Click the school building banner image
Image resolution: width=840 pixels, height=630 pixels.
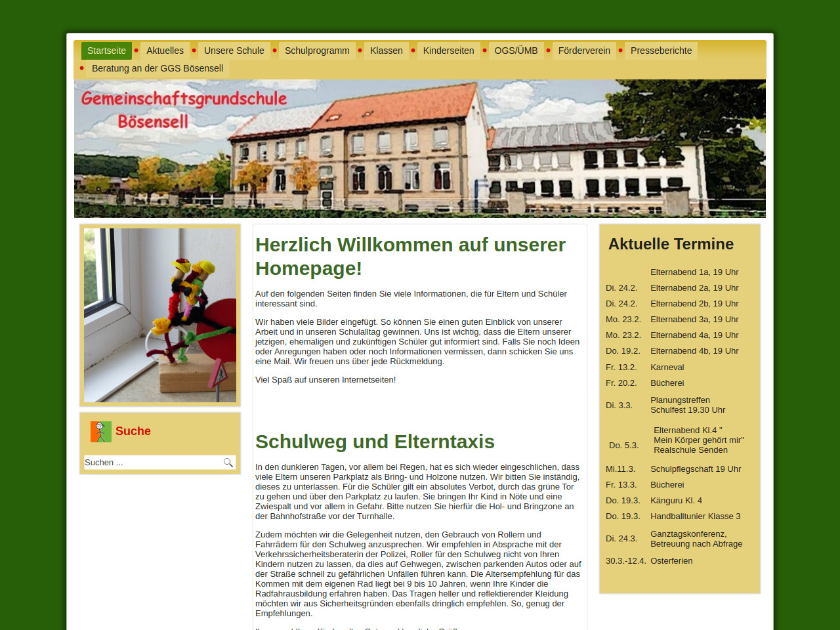420,149
